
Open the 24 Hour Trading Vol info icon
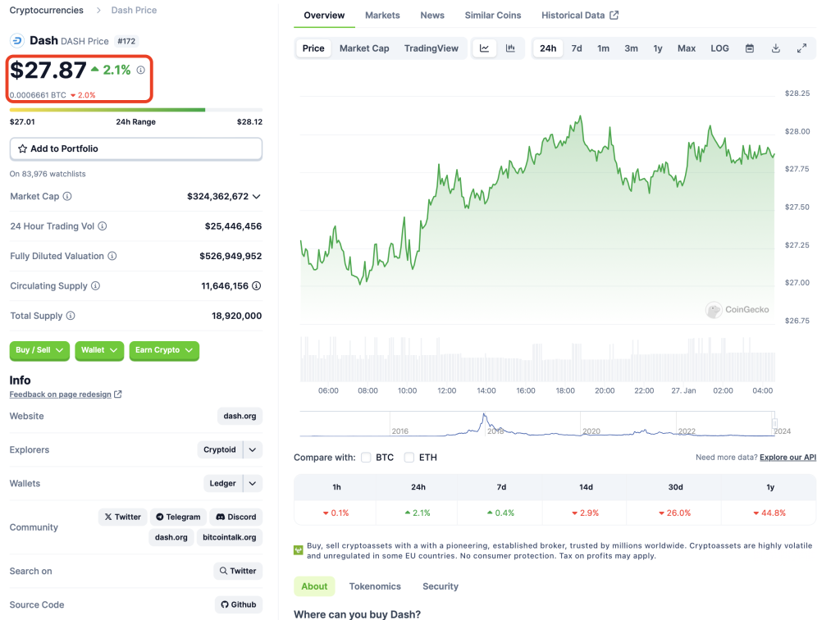pyautogui.click(x=103, y=226)
